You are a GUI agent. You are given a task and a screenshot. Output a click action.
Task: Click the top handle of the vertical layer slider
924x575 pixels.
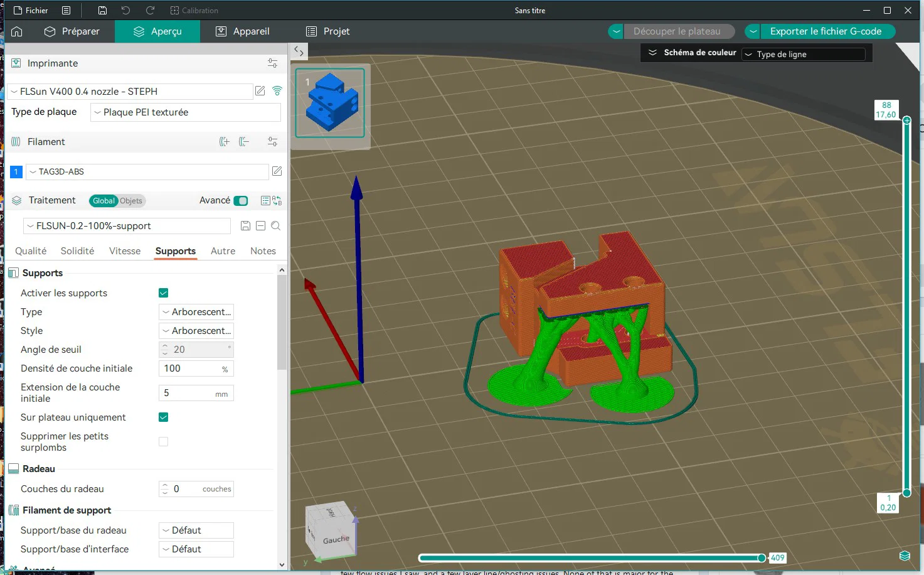[x=906, y=120]
